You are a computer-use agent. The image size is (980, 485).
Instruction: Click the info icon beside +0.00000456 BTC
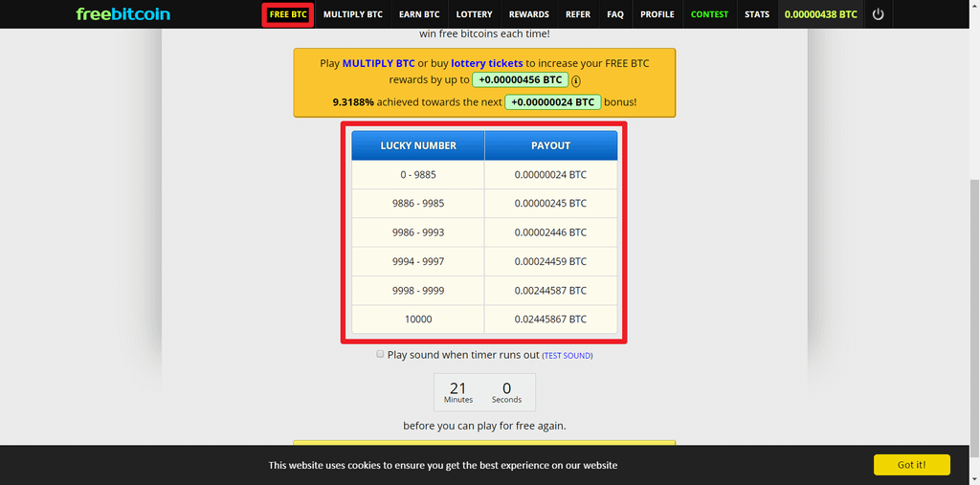tap(576, 80)
